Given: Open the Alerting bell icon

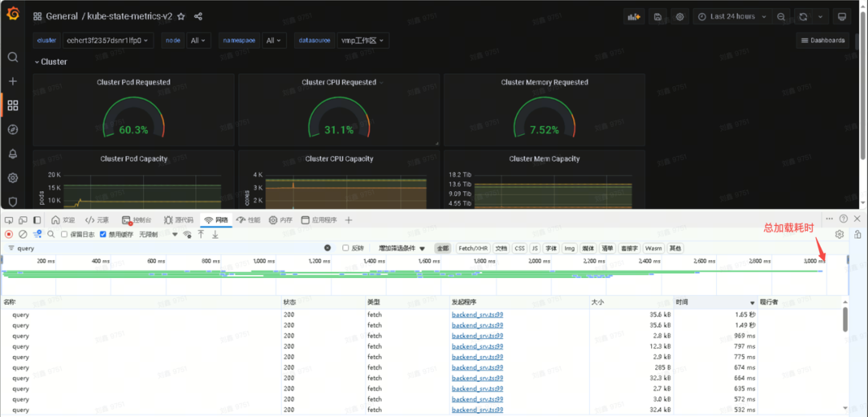Looking at the screenshot, I should [13, 153].
